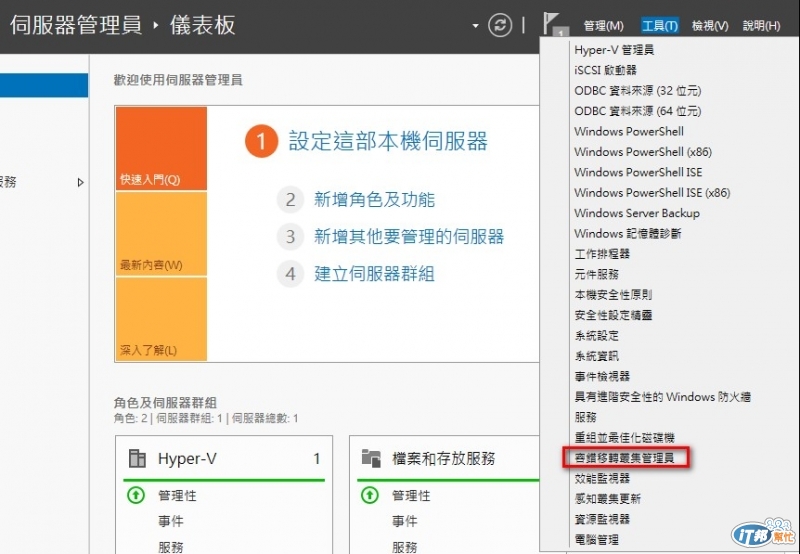800x554 pixels.
Task: Open 工作排程器 from menu
Action: pyautogui.click(x=602, y=254)
